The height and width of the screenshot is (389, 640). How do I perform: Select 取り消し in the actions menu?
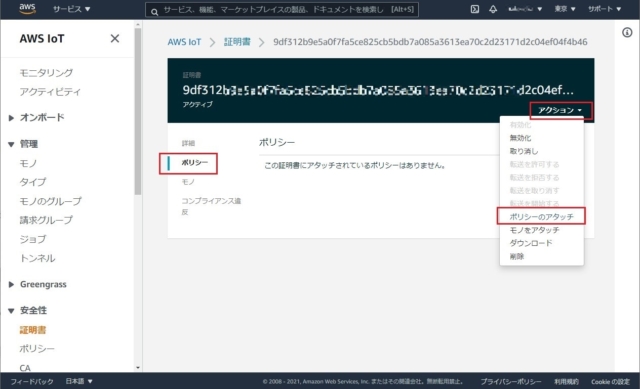524,151
